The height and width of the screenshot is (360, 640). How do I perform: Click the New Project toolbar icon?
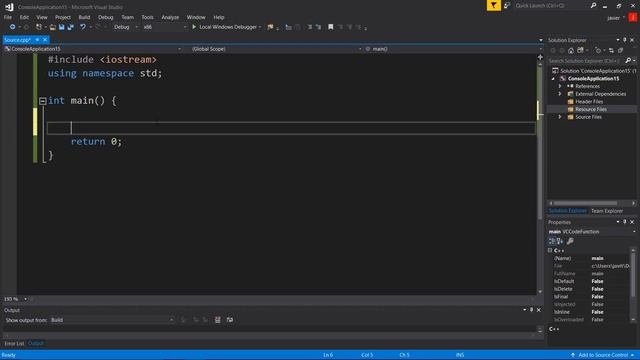(39, 27)
